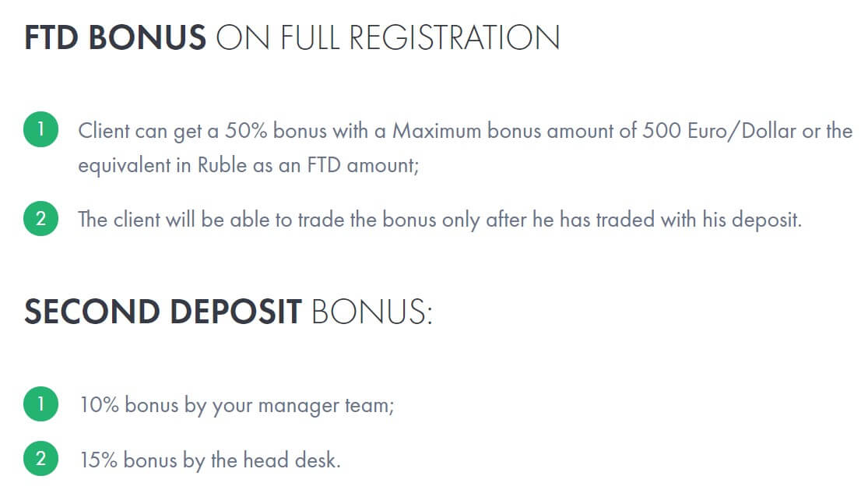Click green number 1 badge under FTD Bonus

tap(41, 129)
